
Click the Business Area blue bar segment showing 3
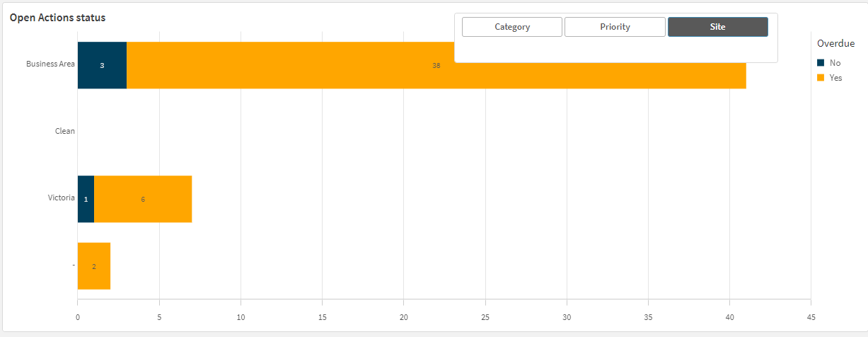pyautogui.click(x=102, y=65)
